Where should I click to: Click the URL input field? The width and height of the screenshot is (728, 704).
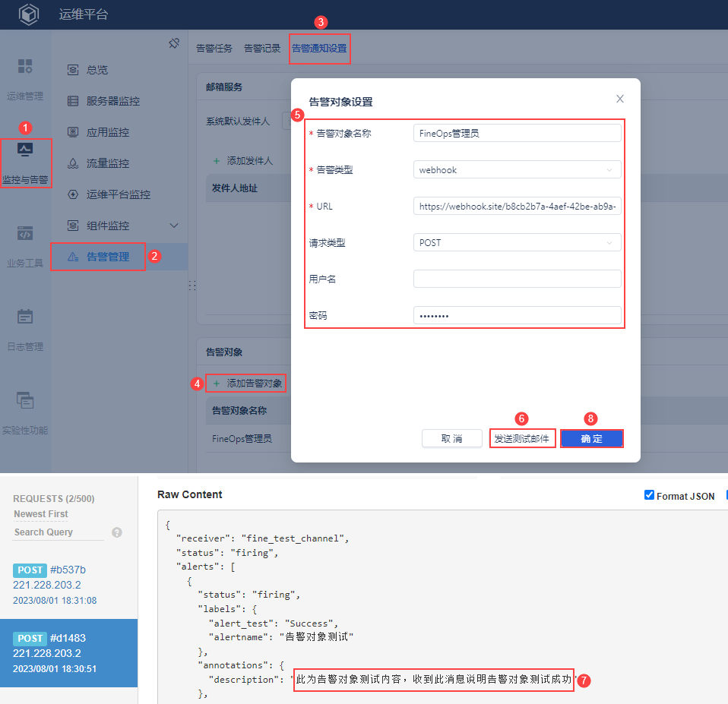coord(518,206)
